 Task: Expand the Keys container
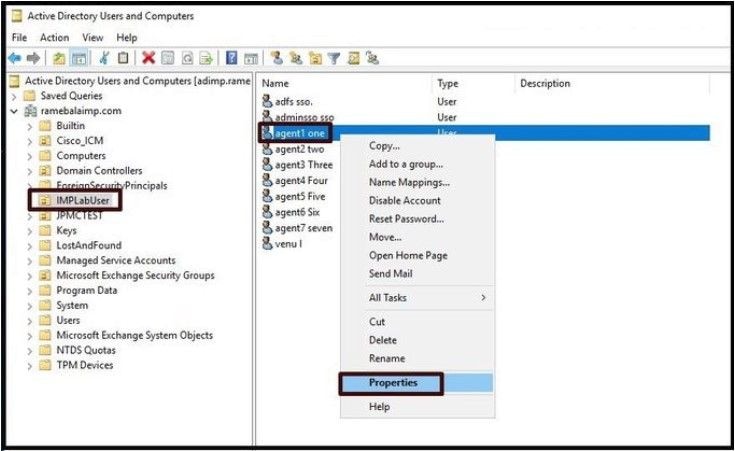(30, 231)
